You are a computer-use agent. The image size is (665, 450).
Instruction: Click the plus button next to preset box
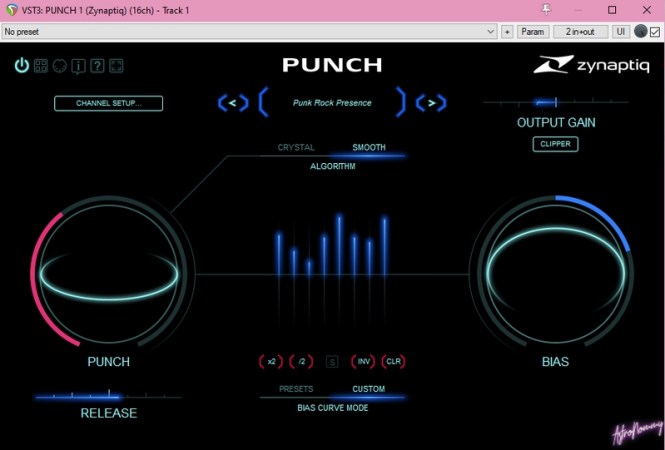[x=507, y=32]
